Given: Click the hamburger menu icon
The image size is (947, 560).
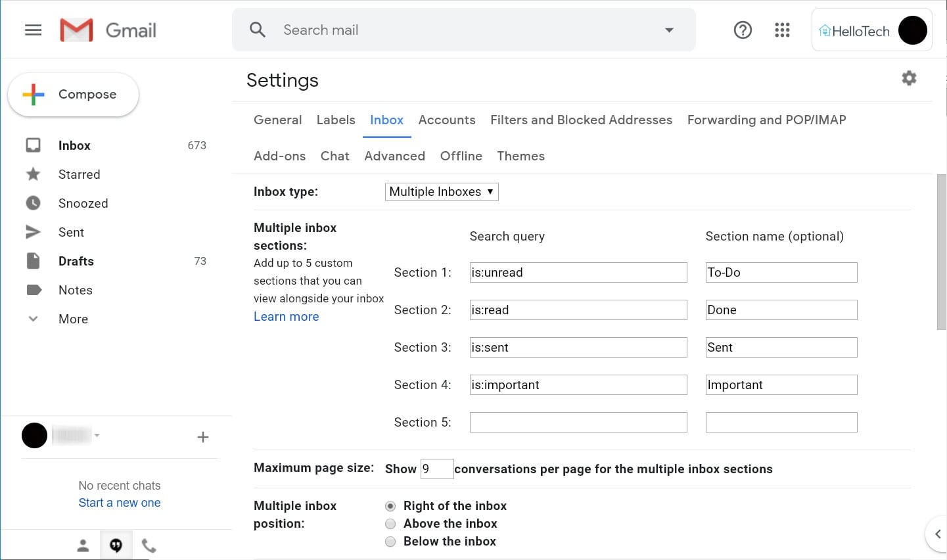Looking at the screenshot, I should (33, 30).
